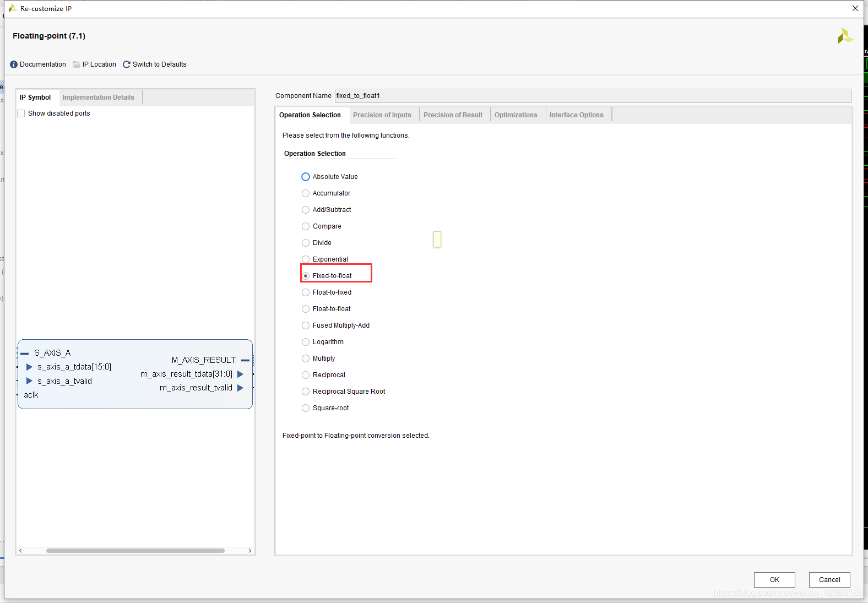Select the Float-to-float operation
868x603 pixels.
(x=306, y=309)
